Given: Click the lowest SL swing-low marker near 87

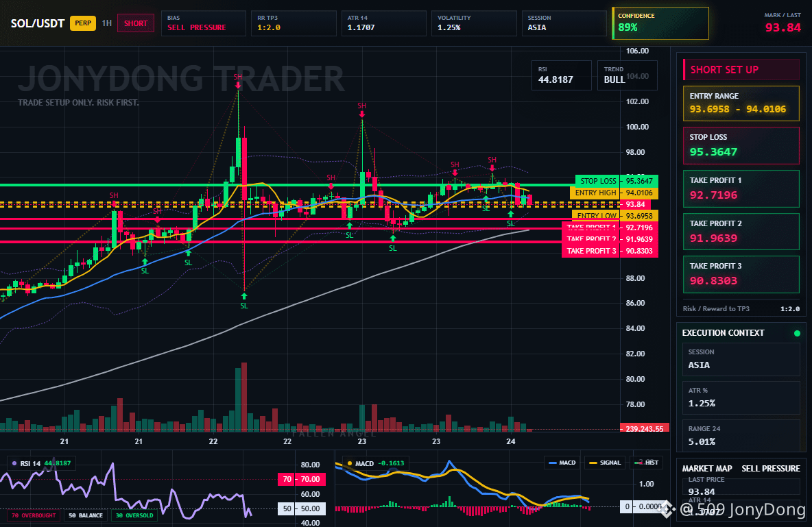Looking at the screenshot, I should pos(244,302).
